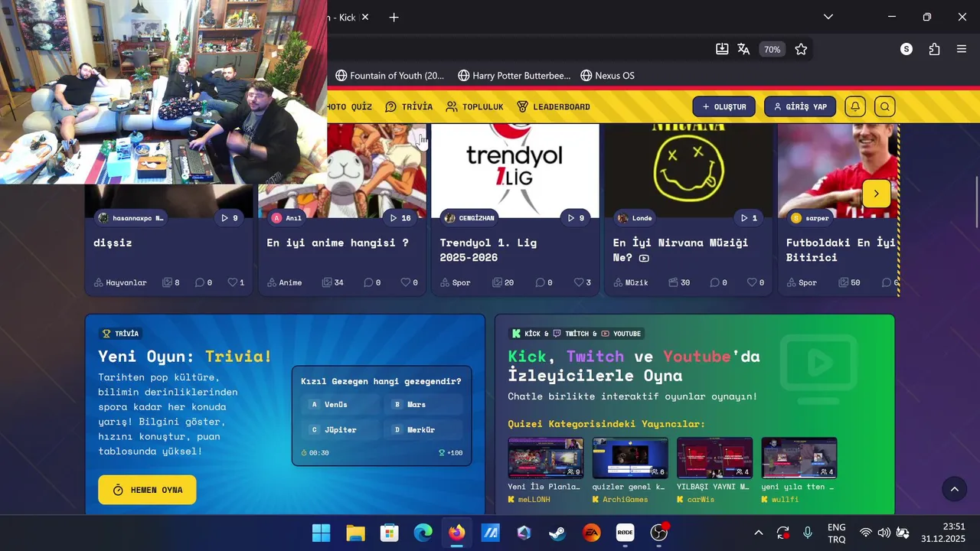
Task: Click the taskbar volume speaker icon
Action: click(x=884, y=533)
